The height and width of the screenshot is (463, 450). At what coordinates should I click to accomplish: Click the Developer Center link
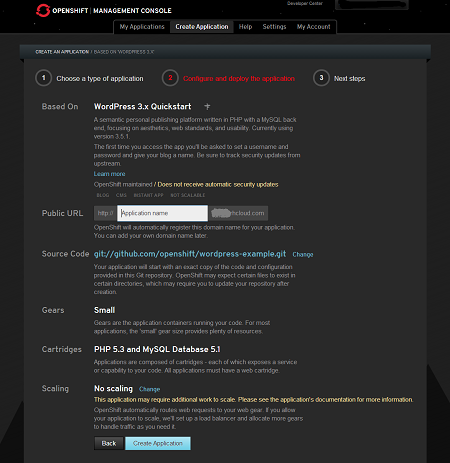click(x=305, y=3)
